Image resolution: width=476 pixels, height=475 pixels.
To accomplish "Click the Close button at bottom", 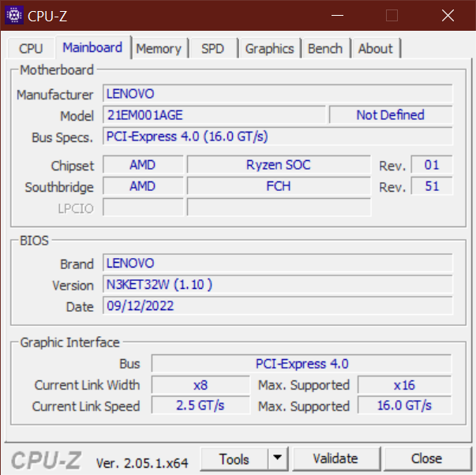I will 426,458.
